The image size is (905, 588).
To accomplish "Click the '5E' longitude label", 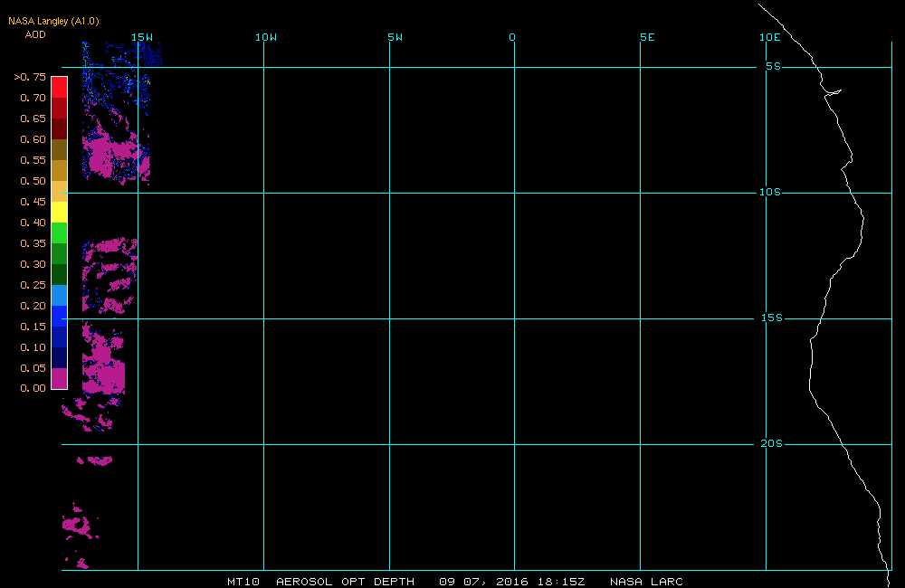I will point(648,37).
